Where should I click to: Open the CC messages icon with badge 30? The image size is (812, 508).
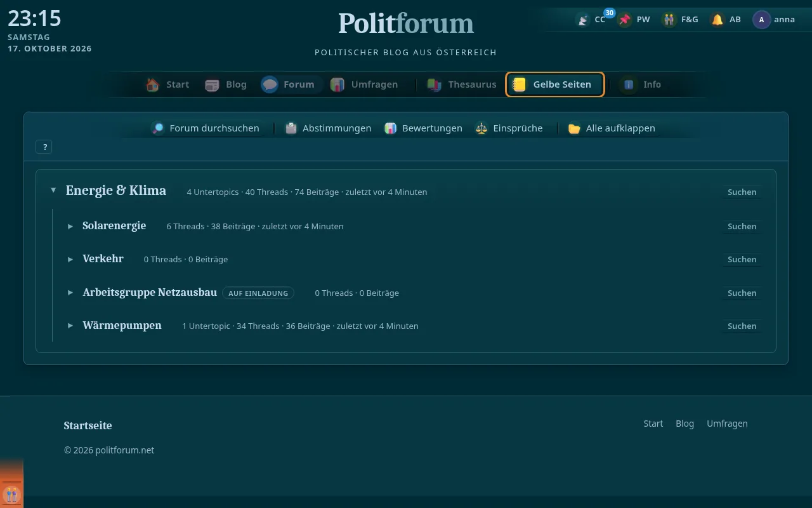(582, 20)
